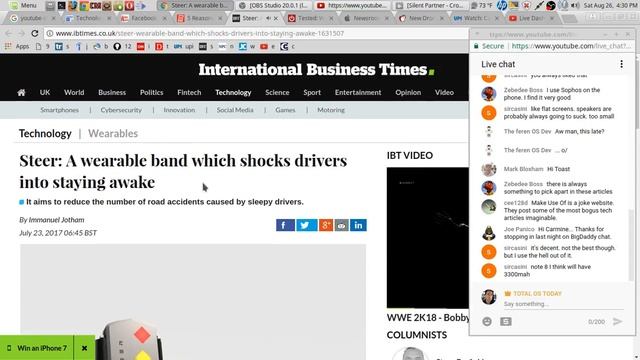This screenshot has height=360, width=640.
Task: View site information icon in address bar
Action: (49, 33)
